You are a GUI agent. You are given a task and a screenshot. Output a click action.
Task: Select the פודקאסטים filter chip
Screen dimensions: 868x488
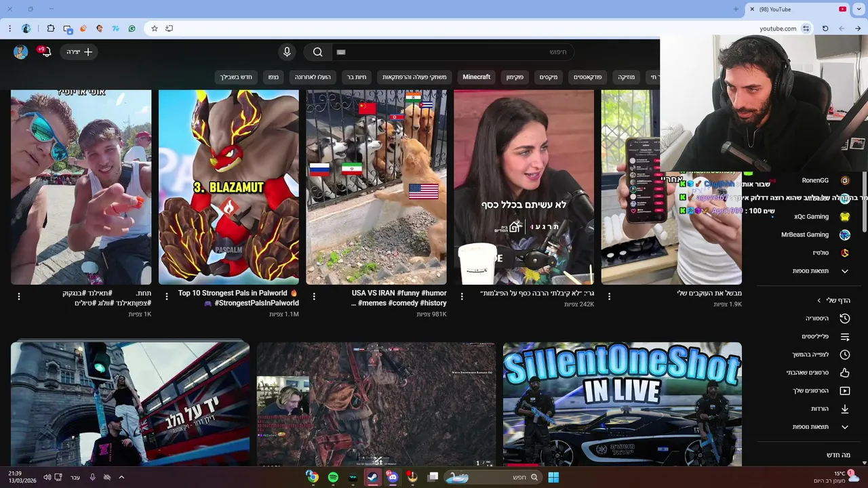[588, 77]
